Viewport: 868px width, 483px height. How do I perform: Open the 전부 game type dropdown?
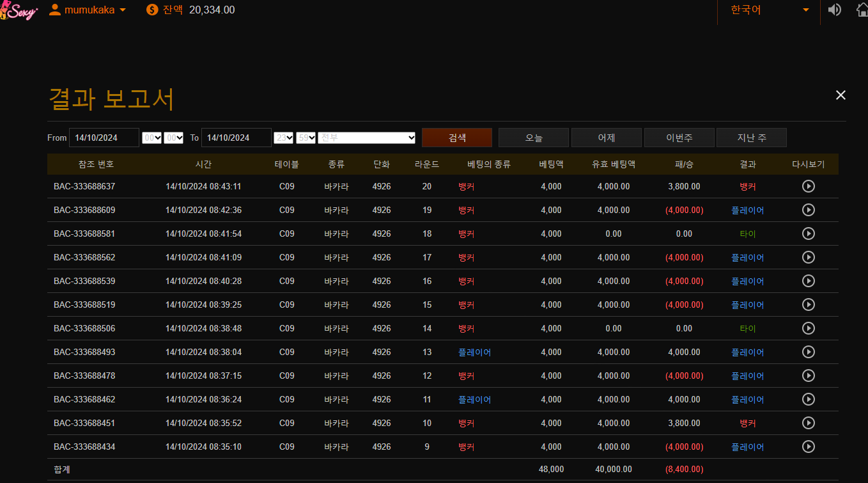(367, 138)
